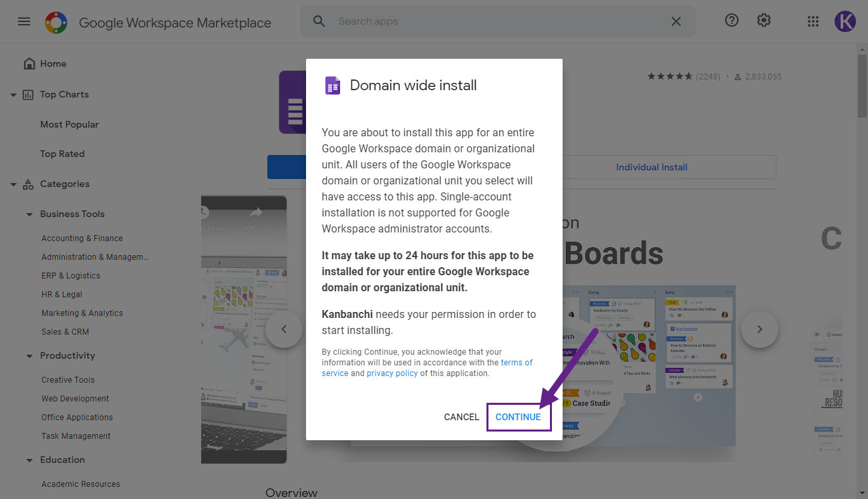
Task: Collapse the Categories section
Action: (13, 184)
